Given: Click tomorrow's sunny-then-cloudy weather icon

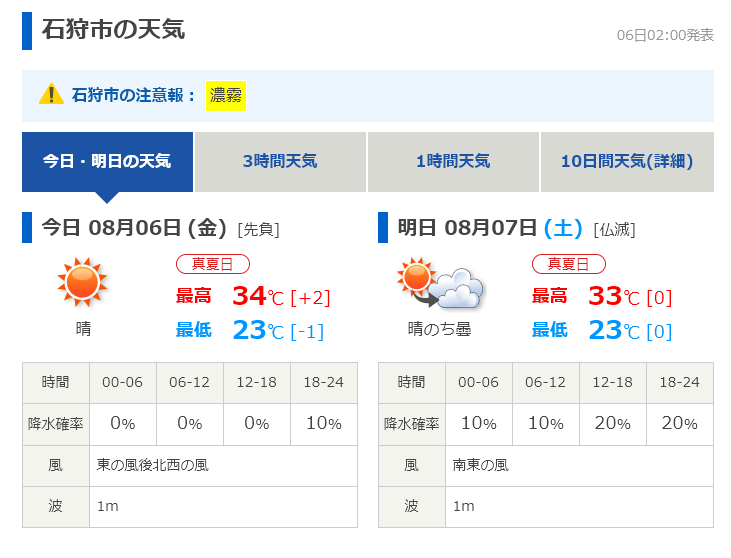Looking at the screenshot, I should pos(440,285).
